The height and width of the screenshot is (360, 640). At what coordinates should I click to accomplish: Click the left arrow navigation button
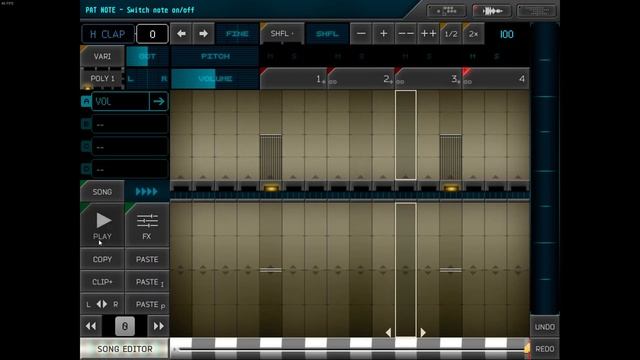click(181, 34)
